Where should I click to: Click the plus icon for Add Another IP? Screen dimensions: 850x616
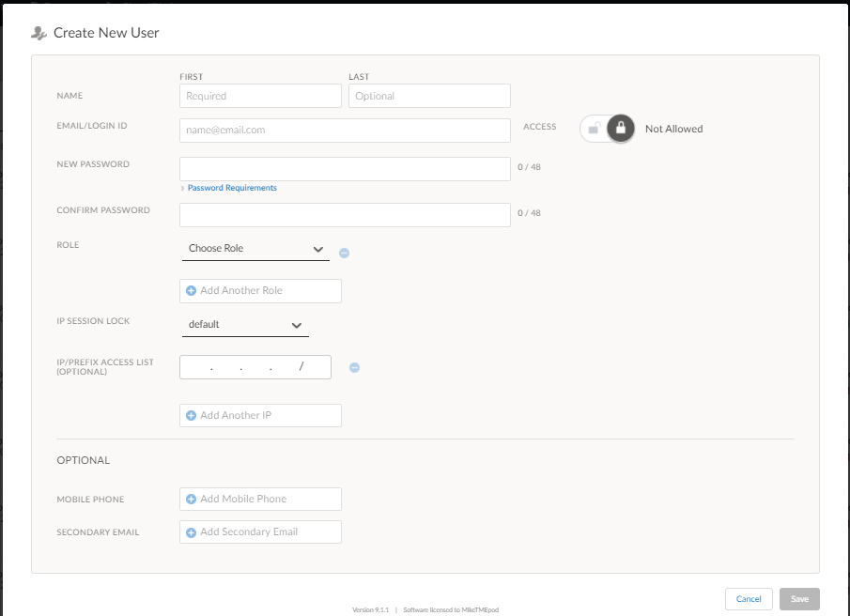(x=191, y=415)
